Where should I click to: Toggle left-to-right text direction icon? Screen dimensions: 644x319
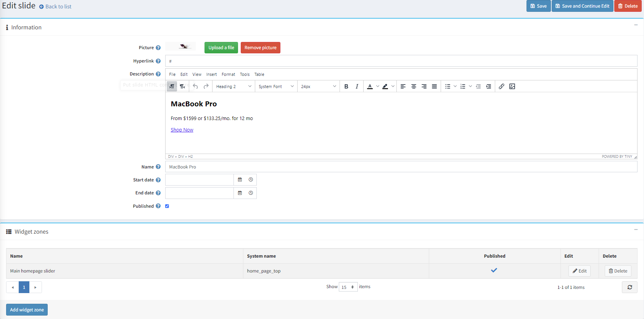pyautogui.click(x=172, y=87)
